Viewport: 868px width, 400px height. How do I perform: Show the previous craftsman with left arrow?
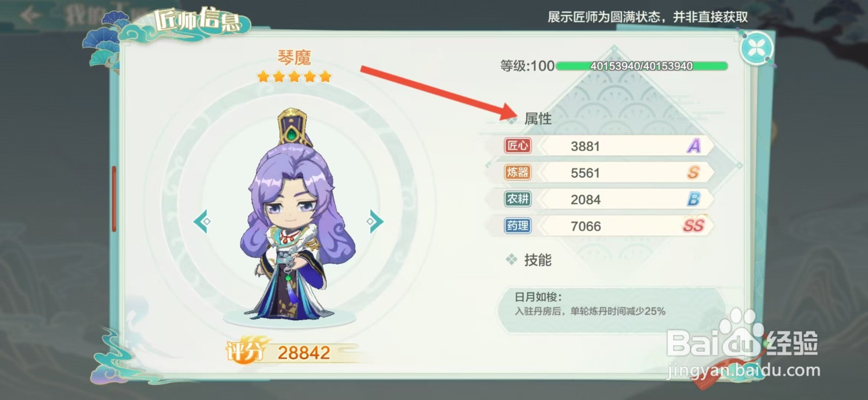tap(202, 221)
